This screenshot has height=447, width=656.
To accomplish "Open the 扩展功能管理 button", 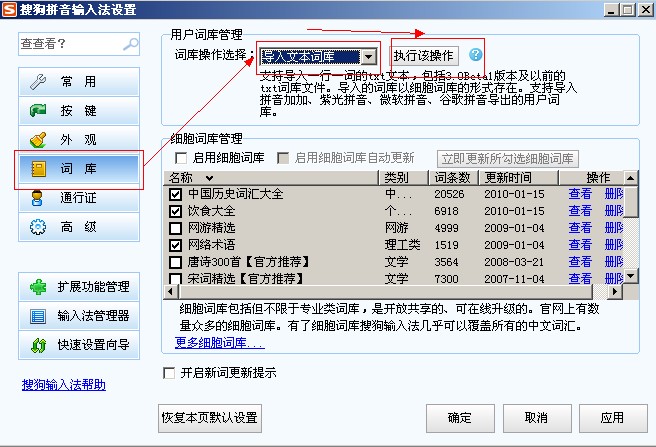I will tap(79, 287).
